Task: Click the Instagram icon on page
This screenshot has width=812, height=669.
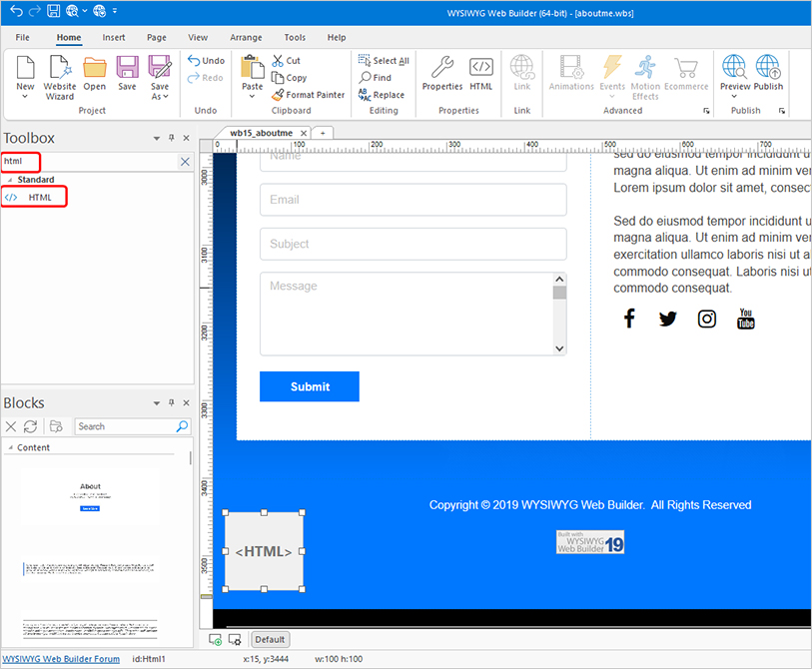Action: (707, 319)
